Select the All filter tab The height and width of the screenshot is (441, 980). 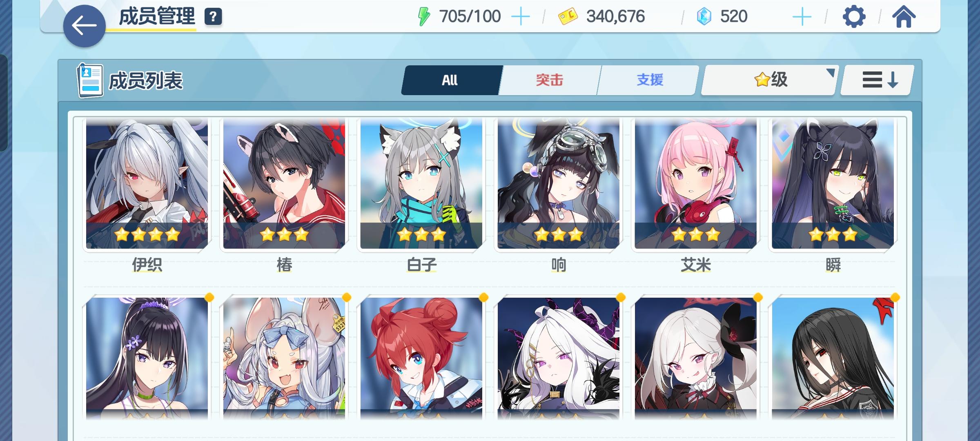click(450, 80)
